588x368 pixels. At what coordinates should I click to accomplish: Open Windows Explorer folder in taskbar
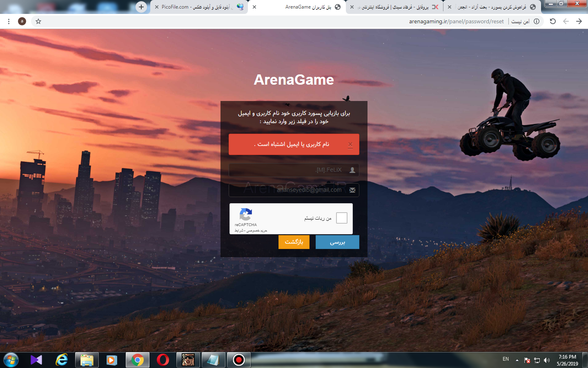click(87, 360)
